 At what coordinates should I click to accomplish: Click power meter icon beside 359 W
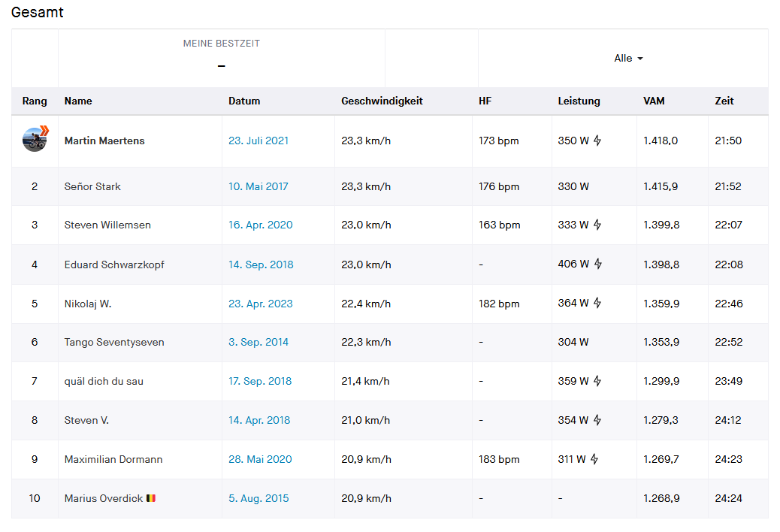point(597,381)
